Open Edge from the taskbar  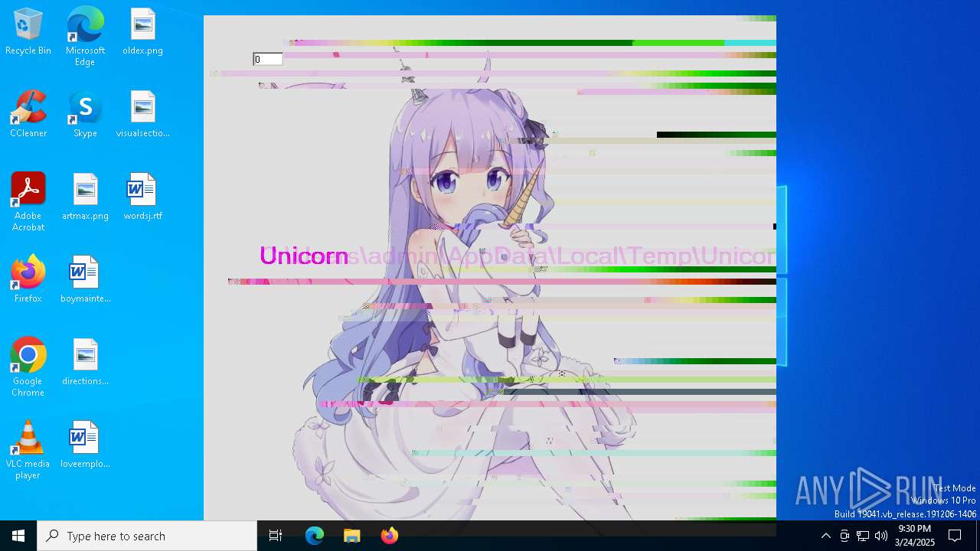pos(315,536)
